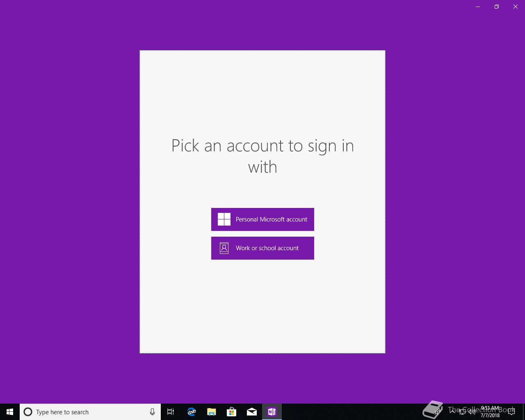Open File Explorer from taskbar
This screenshot has height=420, width=525.
211,412
